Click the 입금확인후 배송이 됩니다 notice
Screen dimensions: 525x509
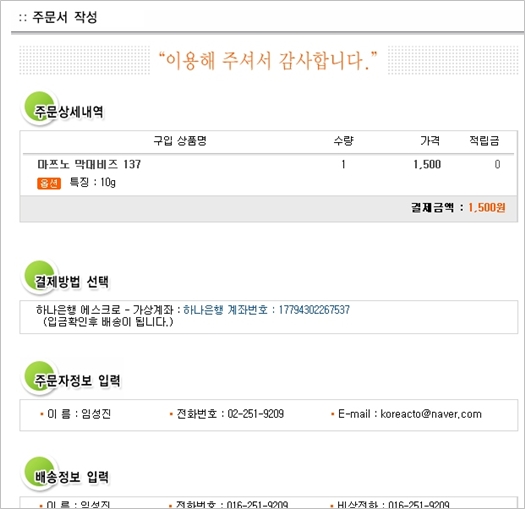tap(108, 322)
